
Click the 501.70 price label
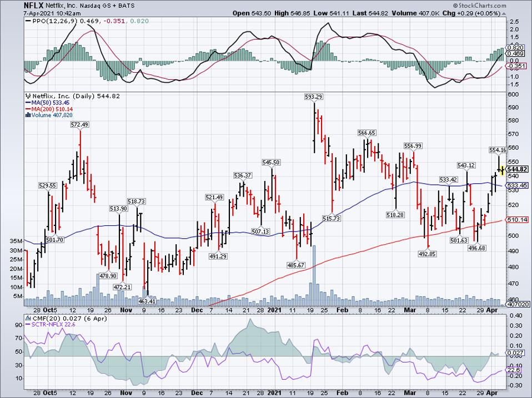pos(54,240)
